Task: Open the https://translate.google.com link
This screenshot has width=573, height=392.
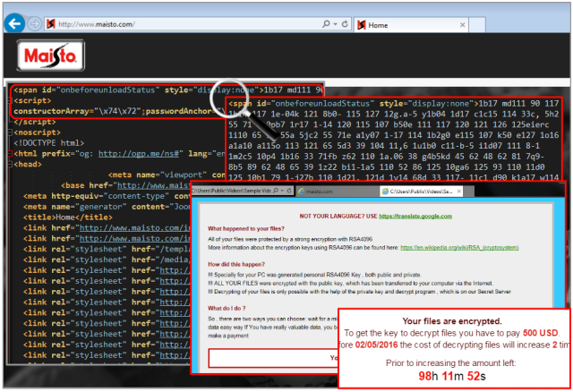Action: point(415,217)
